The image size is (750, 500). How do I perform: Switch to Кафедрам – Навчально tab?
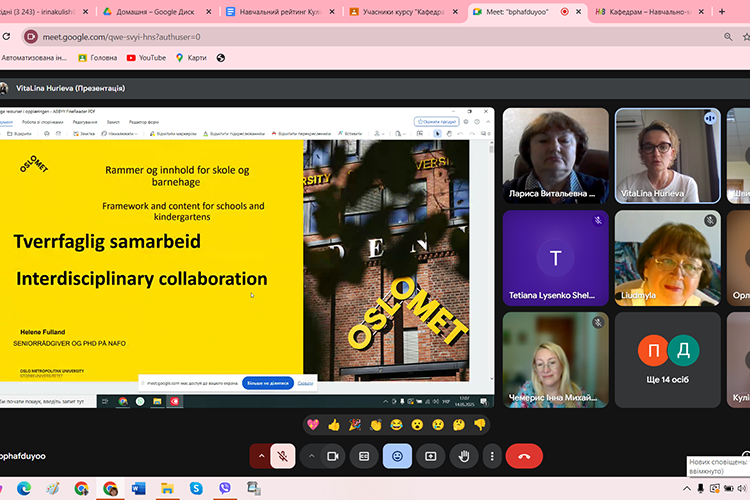pyautogui.click(x=650, y=11)
